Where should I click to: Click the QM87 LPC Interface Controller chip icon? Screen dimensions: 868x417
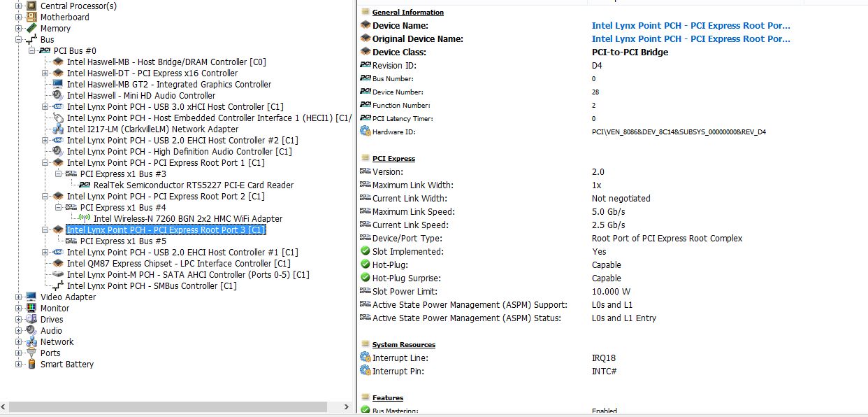[x=58, y=263]
